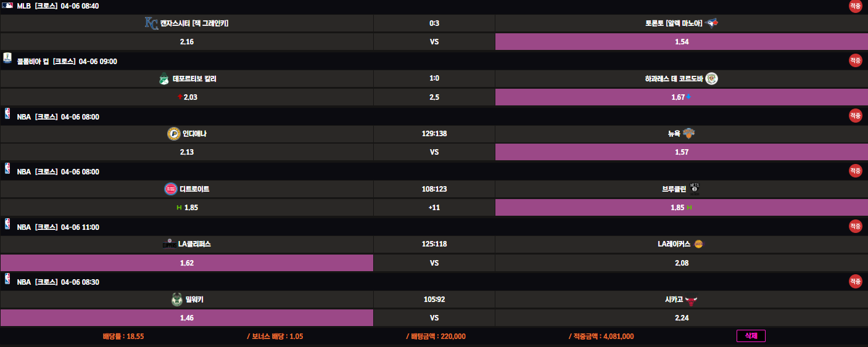The image size is (868, 347).
Task: Click the LA Lakers team logo
Action: pos(698,244)
